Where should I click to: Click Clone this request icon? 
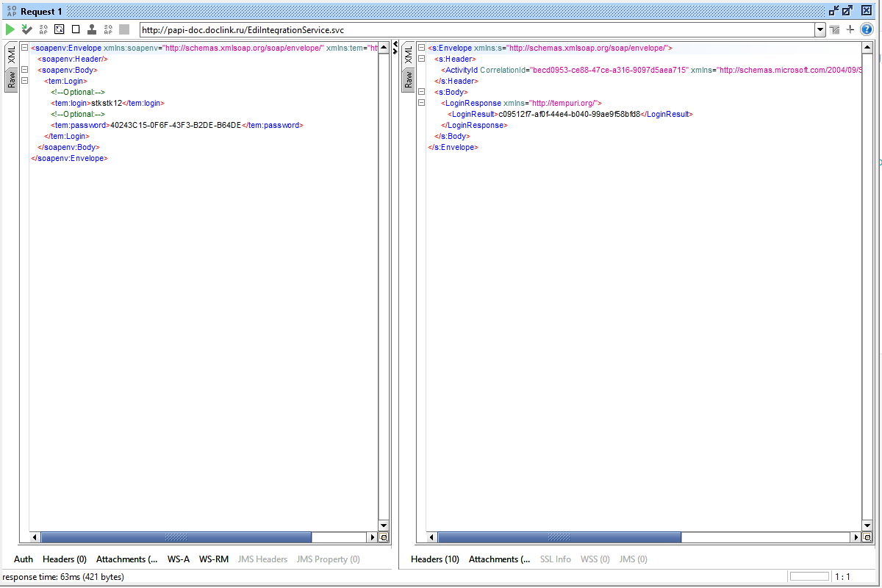(x=92, y=29)
